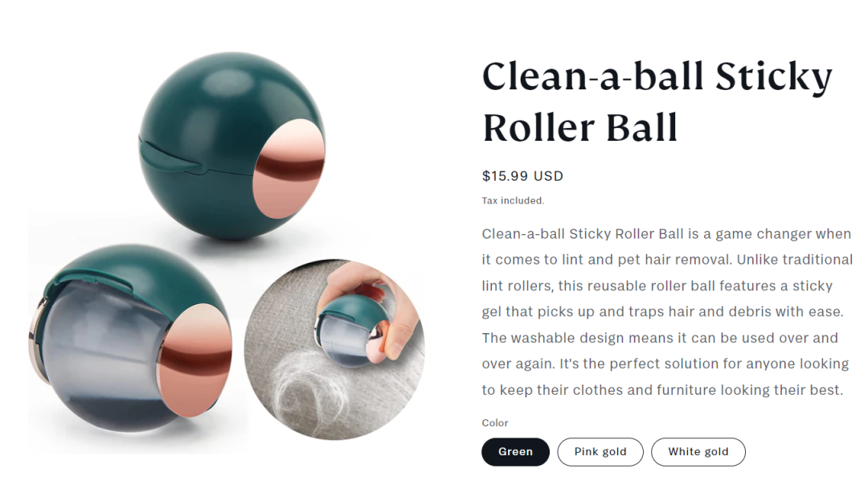Click the "Tax included." note

pos(513,200)
